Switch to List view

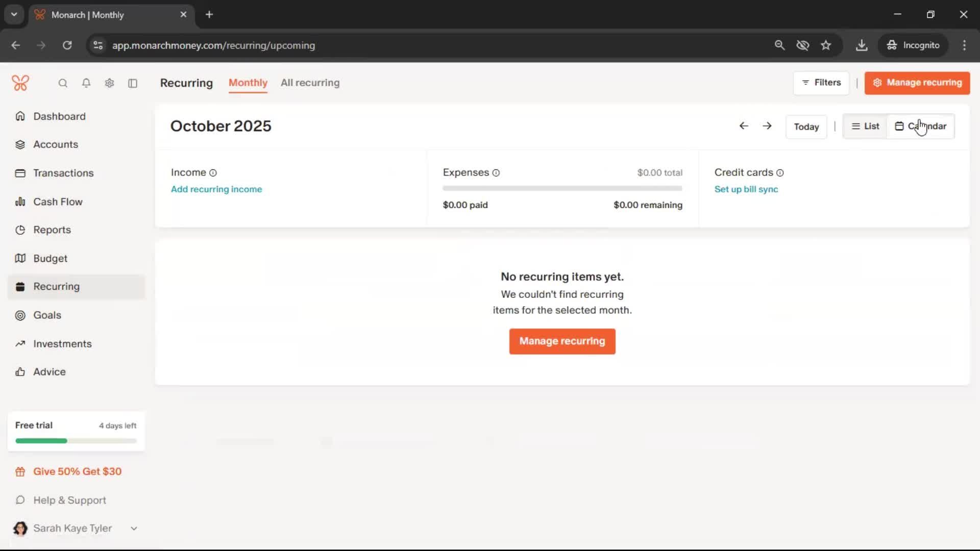tap(865, 126)
